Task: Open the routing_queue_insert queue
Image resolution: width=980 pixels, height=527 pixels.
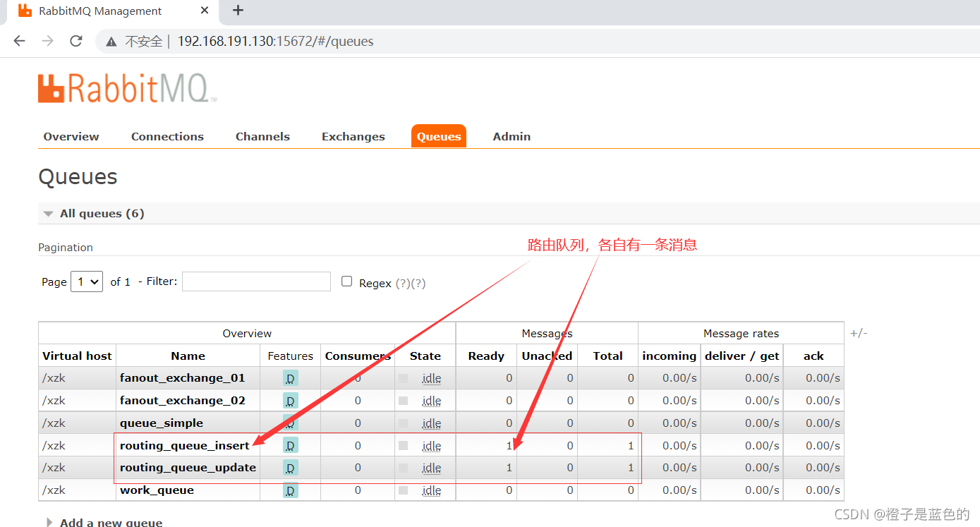Action: click(185, 446)
